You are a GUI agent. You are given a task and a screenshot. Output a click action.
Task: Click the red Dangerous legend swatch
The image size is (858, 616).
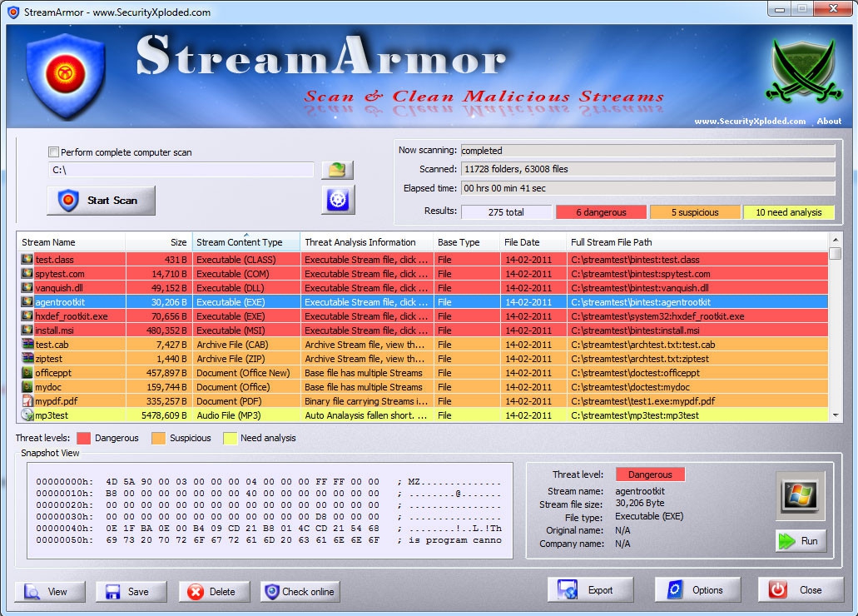[84, 438]
